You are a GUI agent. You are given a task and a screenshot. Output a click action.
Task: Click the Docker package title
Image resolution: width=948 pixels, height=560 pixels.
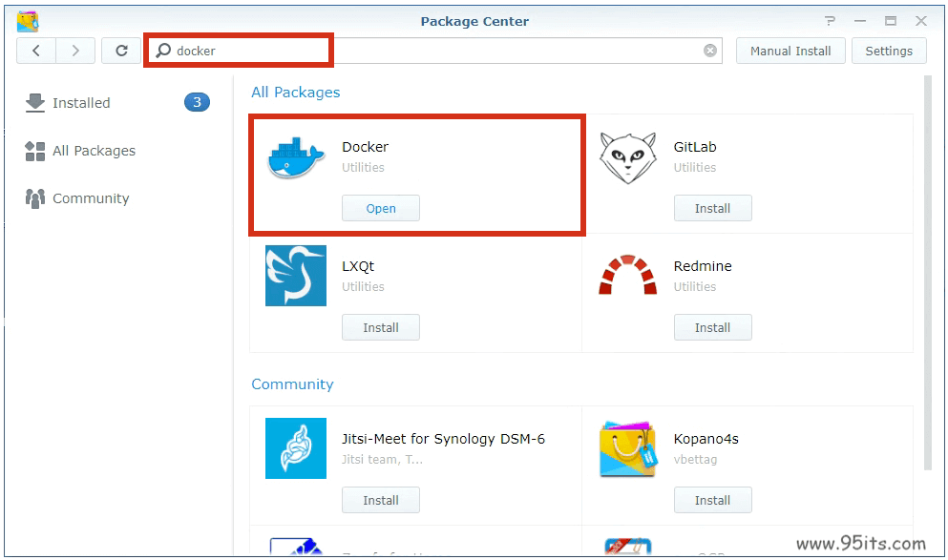pos(366,147)
